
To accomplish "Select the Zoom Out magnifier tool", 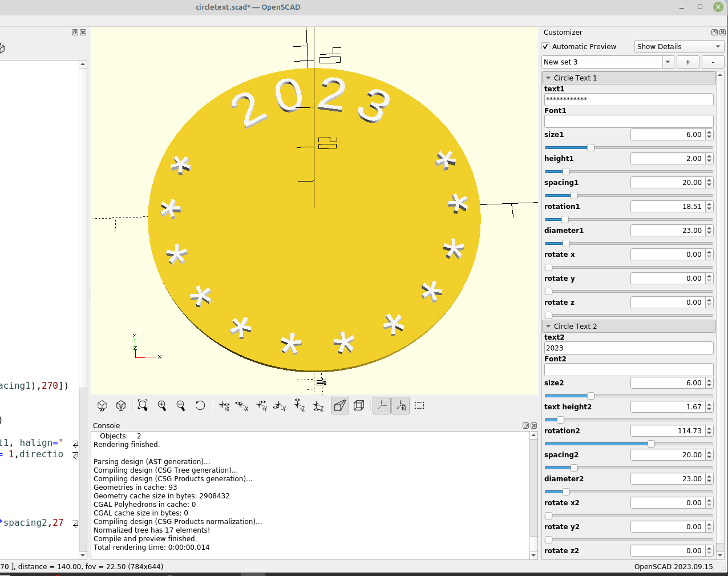I will pos(181,405).
